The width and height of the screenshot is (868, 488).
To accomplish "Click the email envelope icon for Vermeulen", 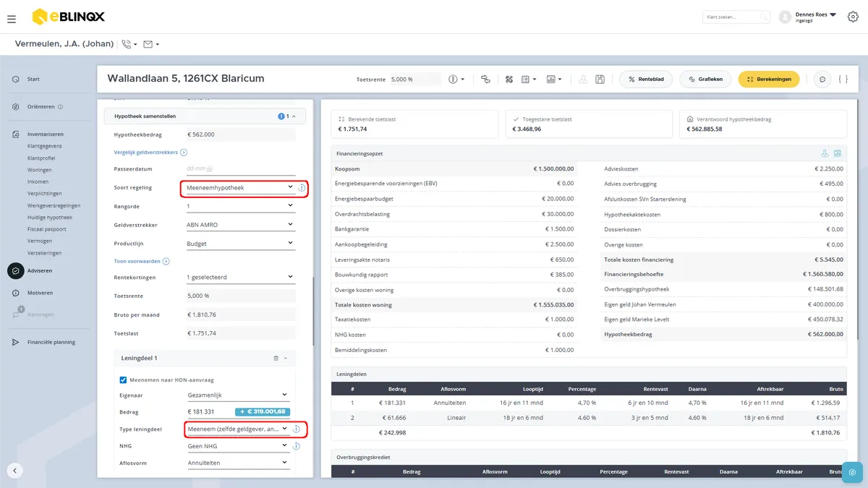I will click(x=148, y=44).
